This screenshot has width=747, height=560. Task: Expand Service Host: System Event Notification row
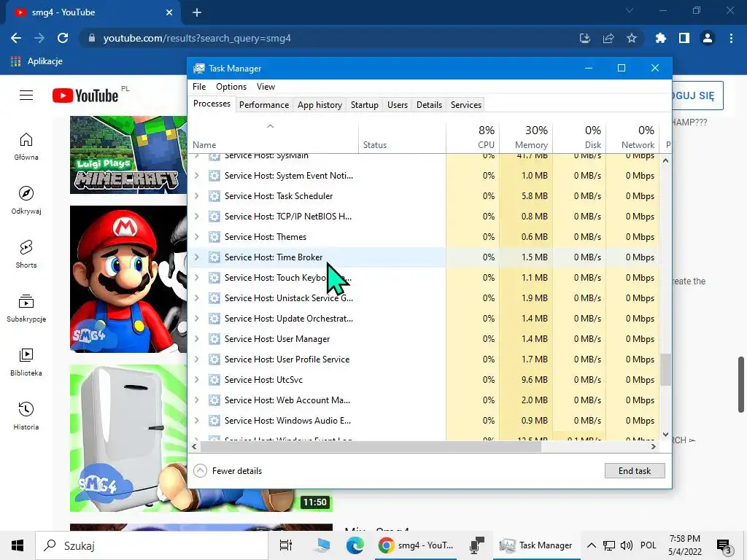197,175
